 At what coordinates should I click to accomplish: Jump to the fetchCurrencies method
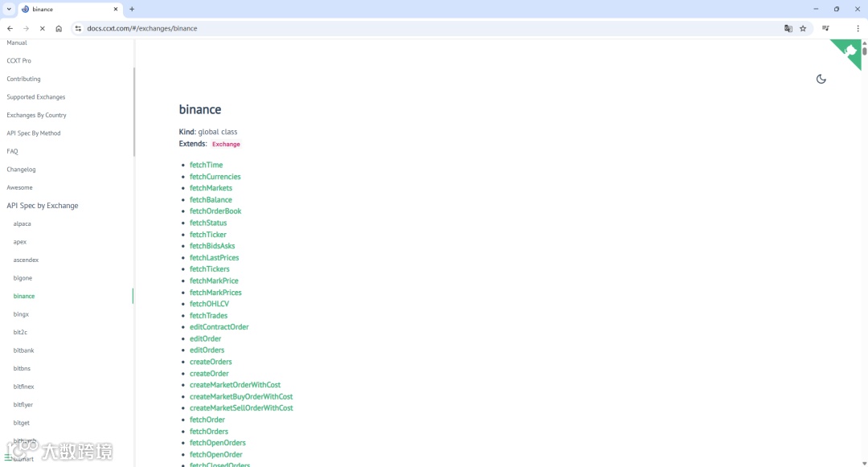(215, 177)
